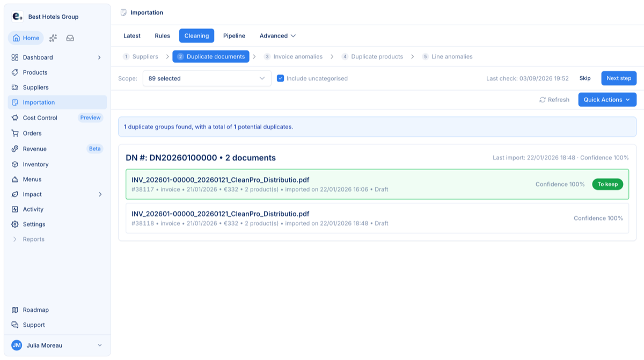The width and height of the screenshot is (644, 360).
Task: Click the DN #: DN20260100000 group heading
Action: click(201, 158)
